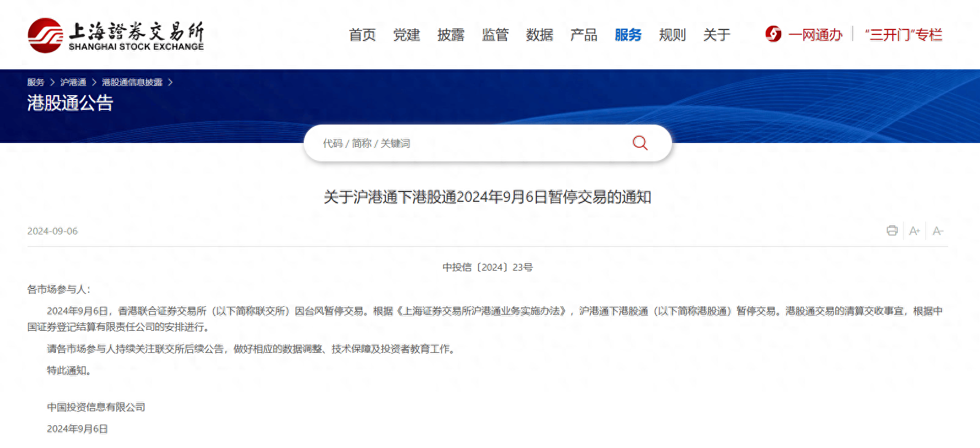Click the closing line 特此通知
Image resolution: width=980 pixels, height=448 pixels.
[x=69, y=371]
